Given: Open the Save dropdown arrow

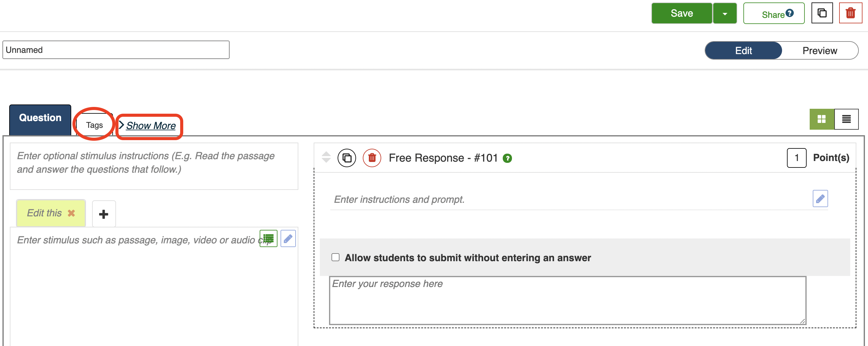Looking at the screenshot, I should coord(725,14).
